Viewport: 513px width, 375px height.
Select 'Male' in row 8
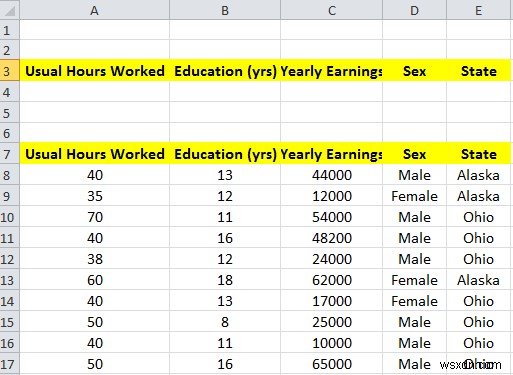pos(414,175)
